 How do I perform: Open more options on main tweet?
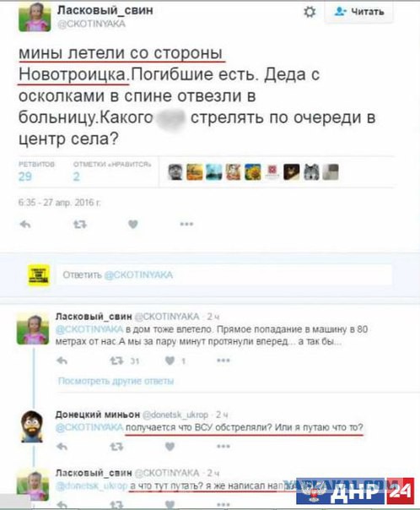tap(186, 224)
